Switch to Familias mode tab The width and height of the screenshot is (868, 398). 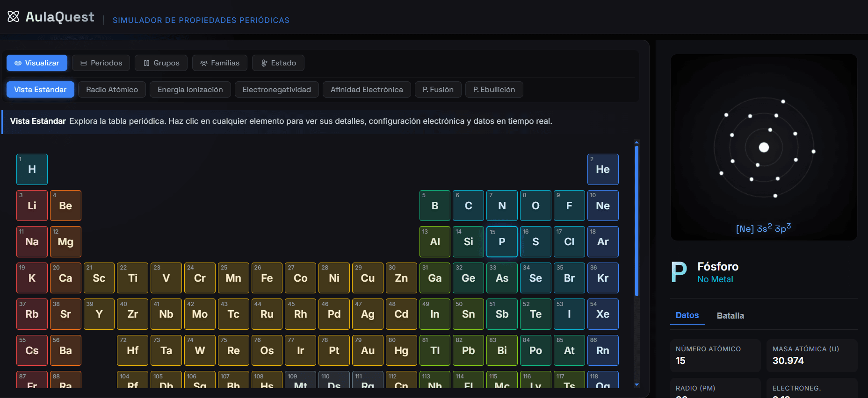220,63
